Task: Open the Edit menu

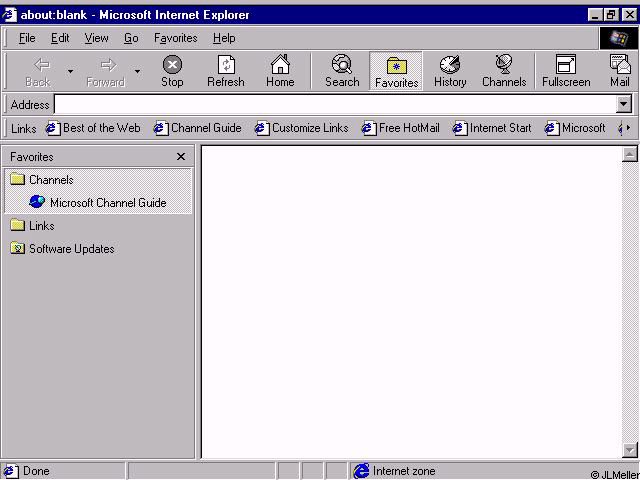Action: click(60, 38)
